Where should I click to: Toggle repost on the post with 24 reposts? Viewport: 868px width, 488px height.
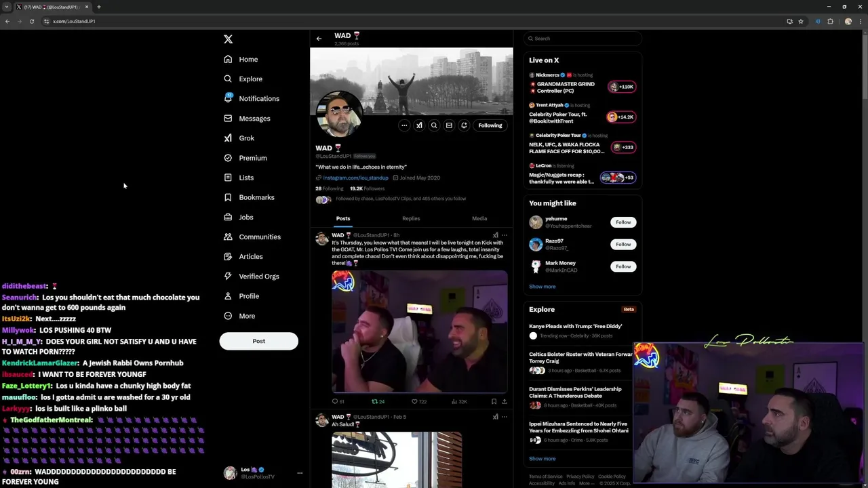pos(378,401)
